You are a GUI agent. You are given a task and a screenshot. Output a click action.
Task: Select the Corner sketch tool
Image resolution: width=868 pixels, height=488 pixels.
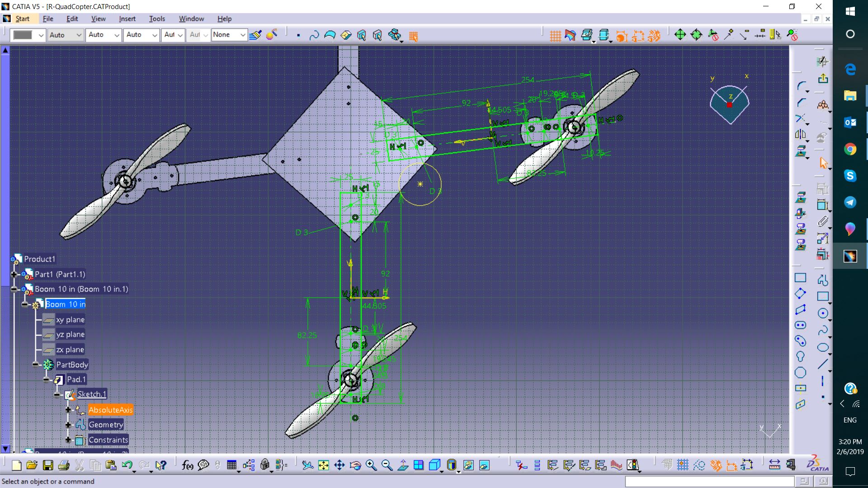pos(801,86)
